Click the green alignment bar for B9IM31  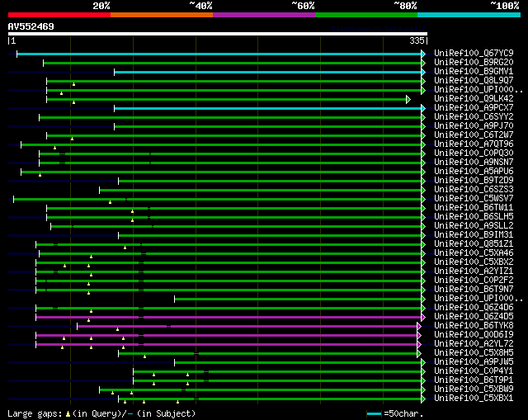[x=270, y=236]
